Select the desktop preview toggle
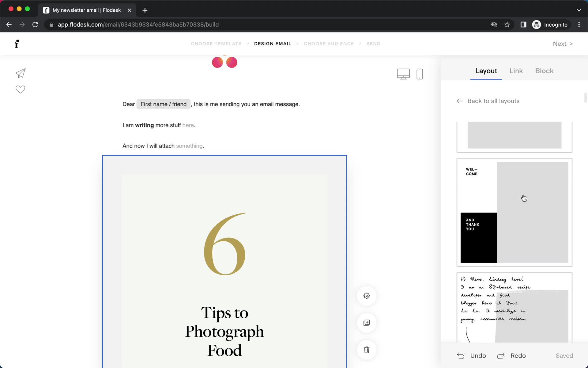 403,73
